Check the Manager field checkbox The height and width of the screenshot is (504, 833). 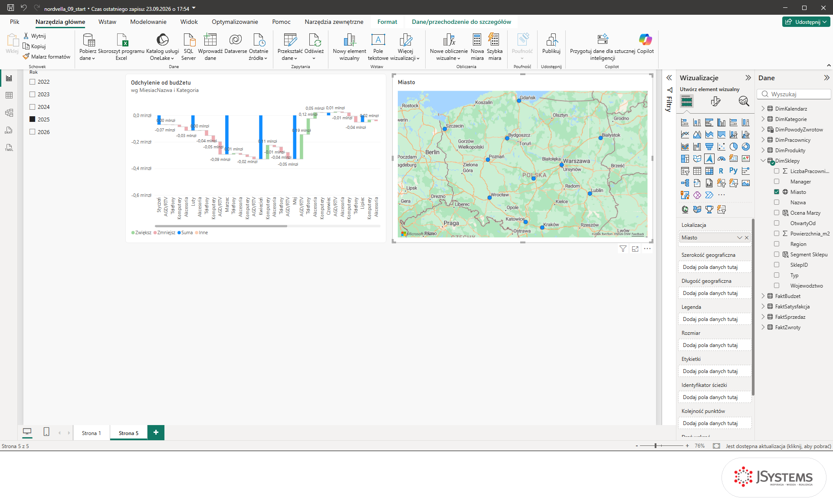tap(777, 181)
